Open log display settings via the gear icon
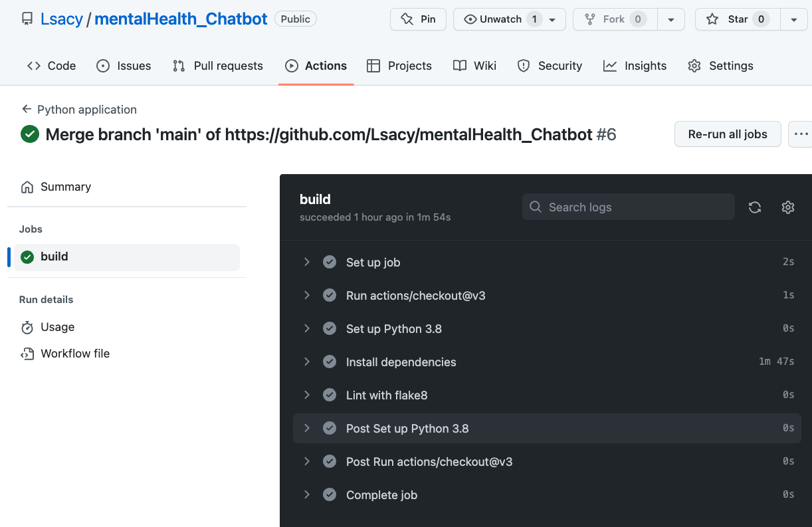The image size is (812, 527). pyautogui.click(x=788, y=207)
